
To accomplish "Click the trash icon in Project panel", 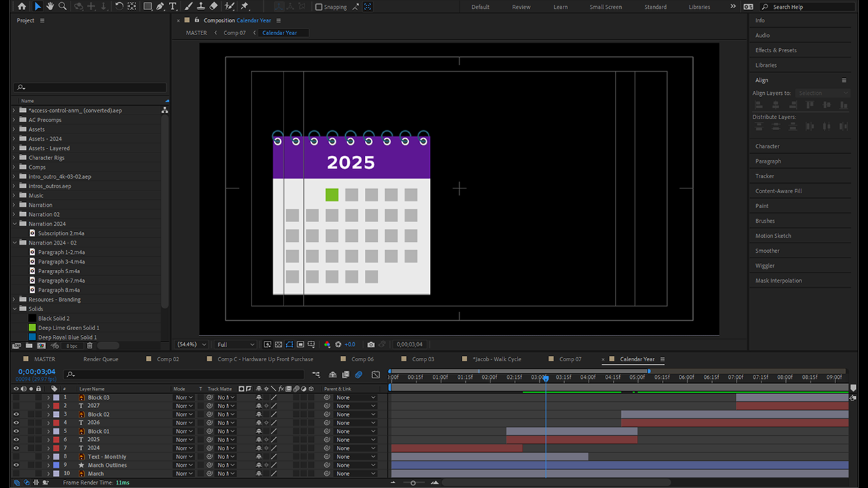I will (x=90, y=346).
